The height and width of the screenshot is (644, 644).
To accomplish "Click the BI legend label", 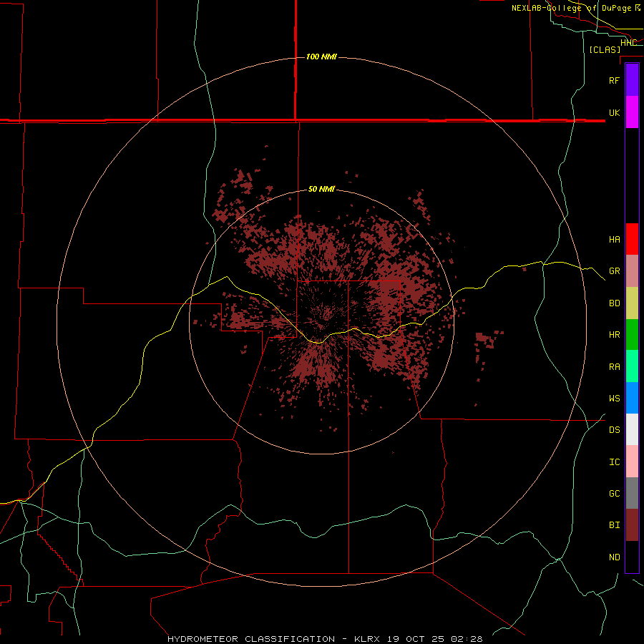I will click(x=615, y=525).
